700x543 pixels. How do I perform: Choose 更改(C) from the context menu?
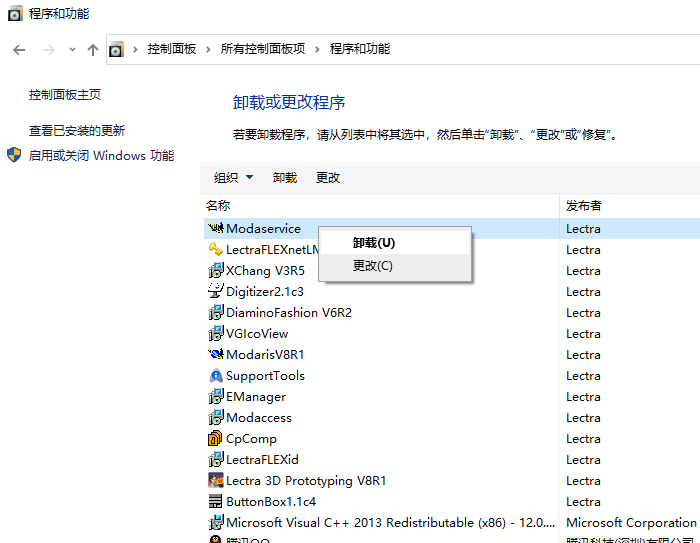(x=395, y=266)
